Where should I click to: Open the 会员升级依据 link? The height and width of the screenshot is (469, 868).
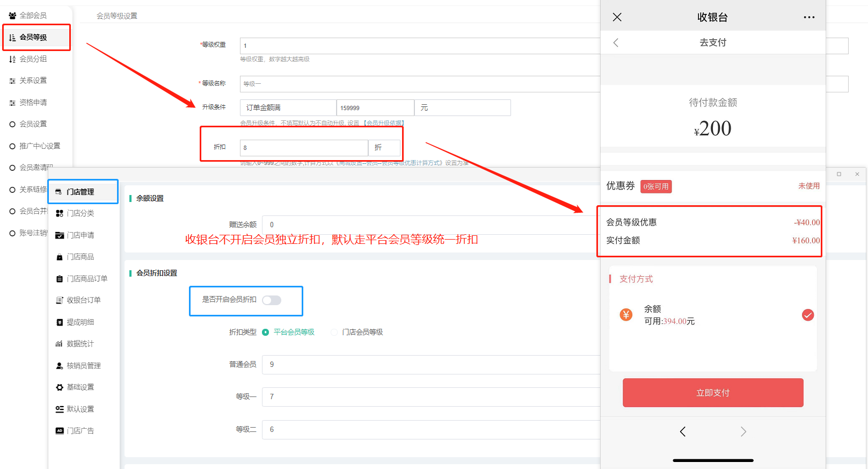tap(384, 123)
